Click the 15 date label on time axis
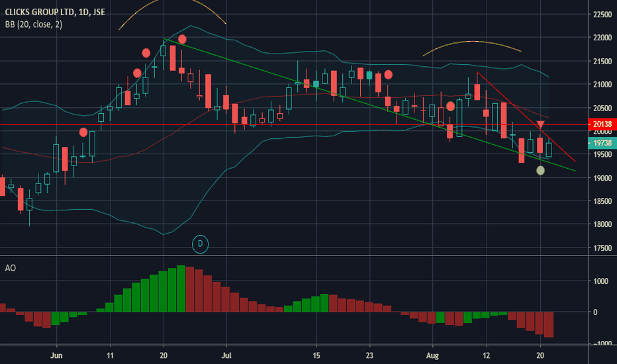617x364 pixels. tap(316, 355)
